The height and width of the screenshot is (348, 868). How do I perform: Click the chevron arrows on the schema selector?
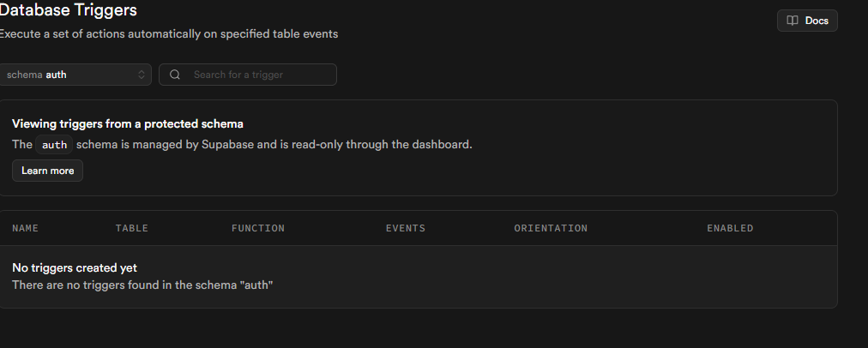point(142,75)
